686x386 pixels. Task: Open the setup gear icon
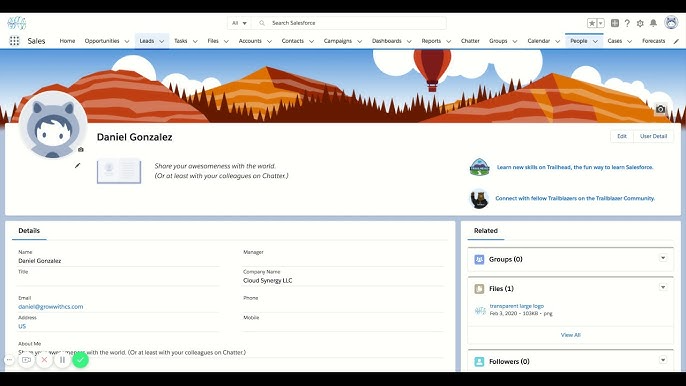pos(640,23)
